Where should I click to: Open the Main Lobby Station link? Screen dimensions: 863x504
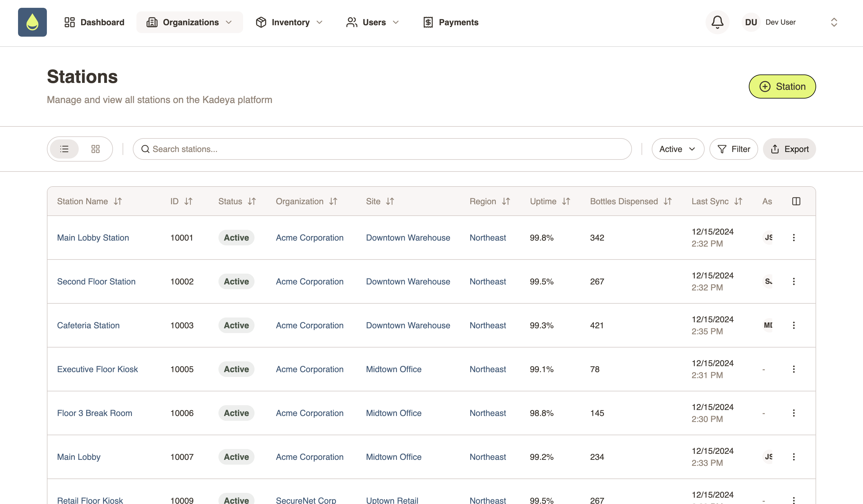point(93,238)
